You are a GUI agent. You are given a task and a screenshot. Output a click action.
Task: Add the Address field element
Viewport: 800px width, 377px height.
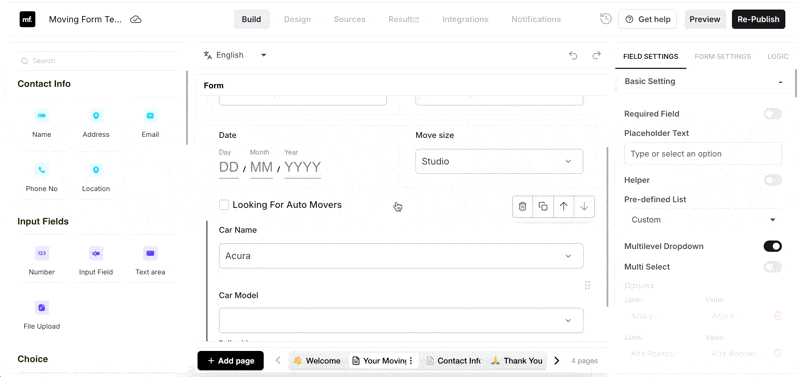tap(96, 123)
